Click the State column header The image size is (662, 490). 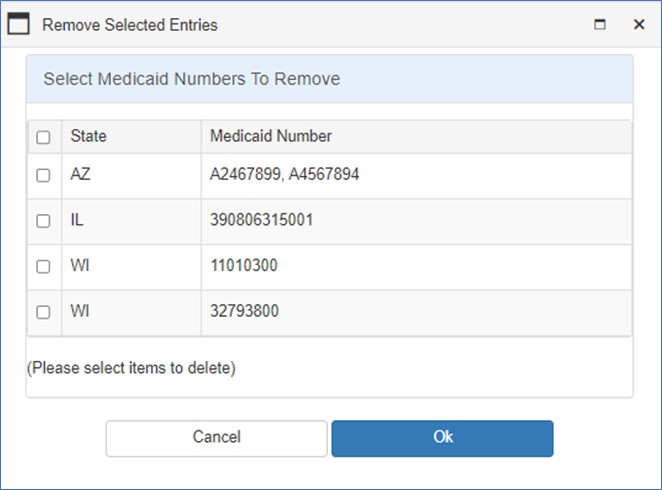pyautogui.click(x=131, y=136)
